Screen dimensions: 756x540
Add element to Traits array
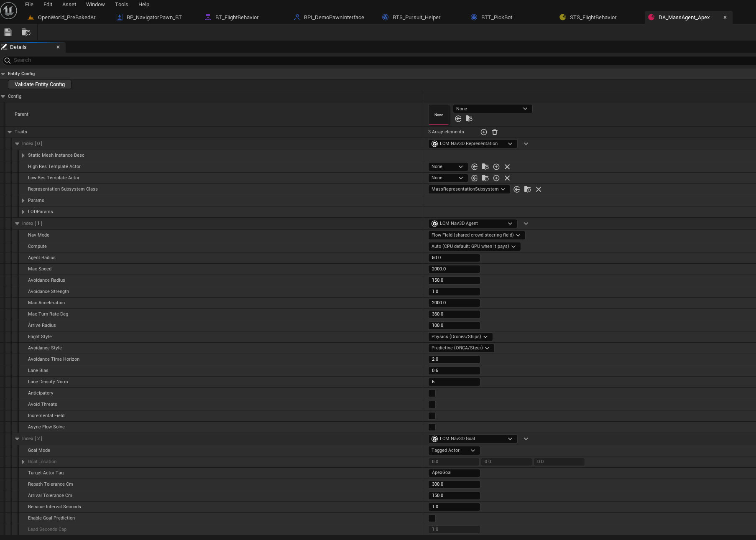[x=484, y=132]
